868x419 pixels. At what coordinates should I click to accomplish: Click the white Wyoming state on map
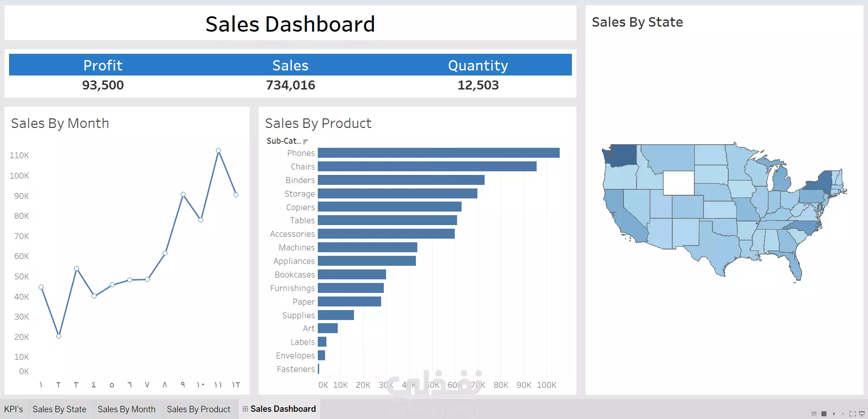coord(679,183)
